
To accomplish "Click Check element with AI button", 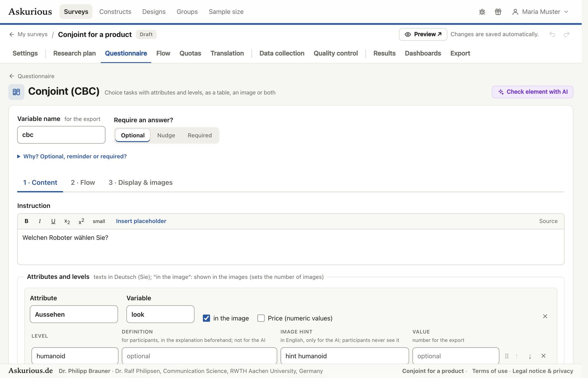I will (x=532, y=92).
